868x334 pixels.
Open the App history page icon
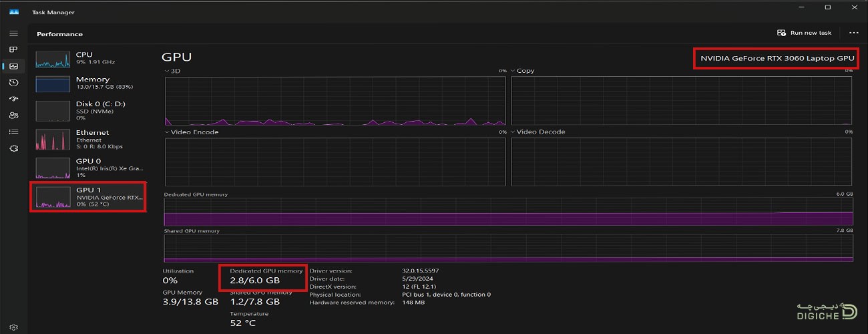pyautogui.click(x=13, y=82)
